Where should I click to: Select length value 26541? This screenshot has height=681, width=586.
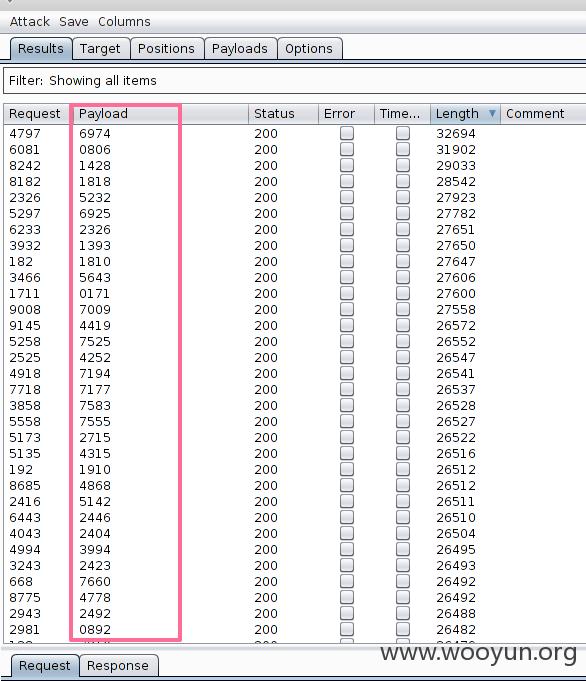pyautogui.click(x=456, y=374)
